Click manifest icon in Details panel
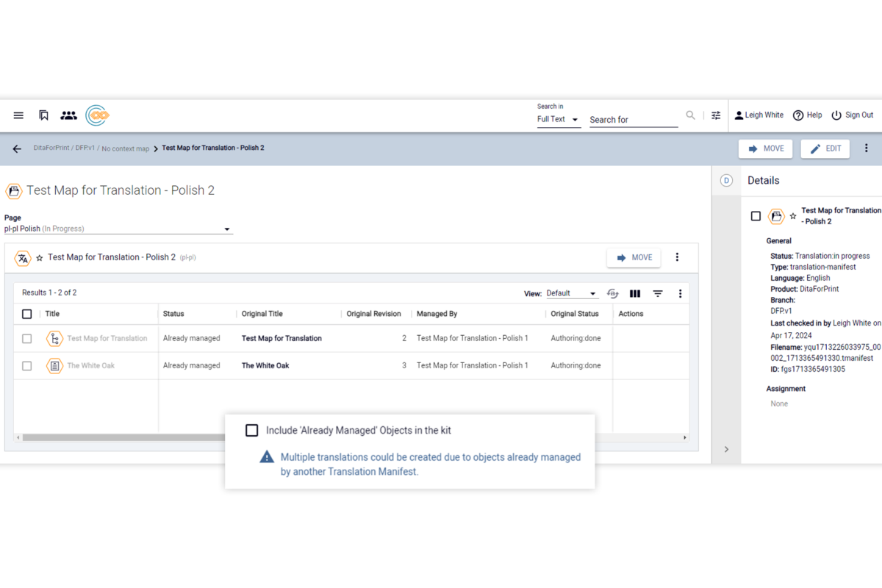The image size is (882, 588). [776, 216]
